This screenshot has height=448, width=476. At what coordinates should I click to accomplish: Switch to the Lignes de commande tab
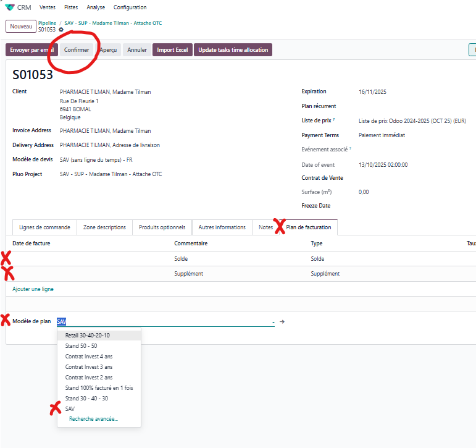(44, 227)
